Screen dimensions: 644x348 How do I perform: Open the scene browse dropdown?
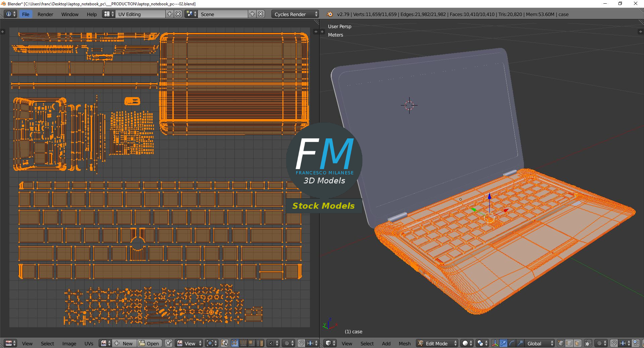191,14
